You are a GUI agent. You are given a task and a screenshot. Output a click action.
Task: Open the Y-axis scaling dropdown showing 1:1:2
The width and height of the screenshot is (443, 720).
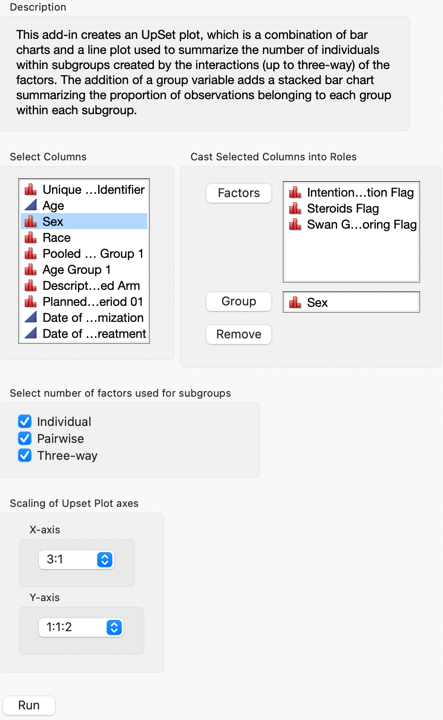point(81,627)
